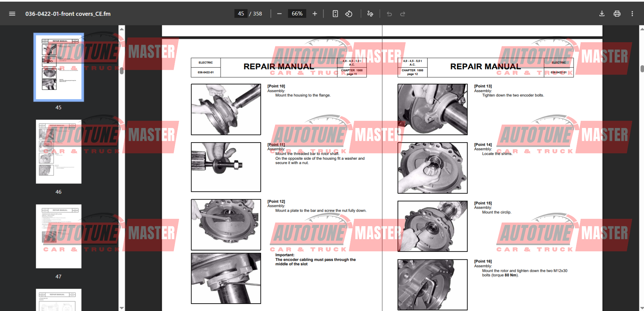Click the undo arrow icon
The width and height of the screenshot is (644, 311).
click(389, 14)
